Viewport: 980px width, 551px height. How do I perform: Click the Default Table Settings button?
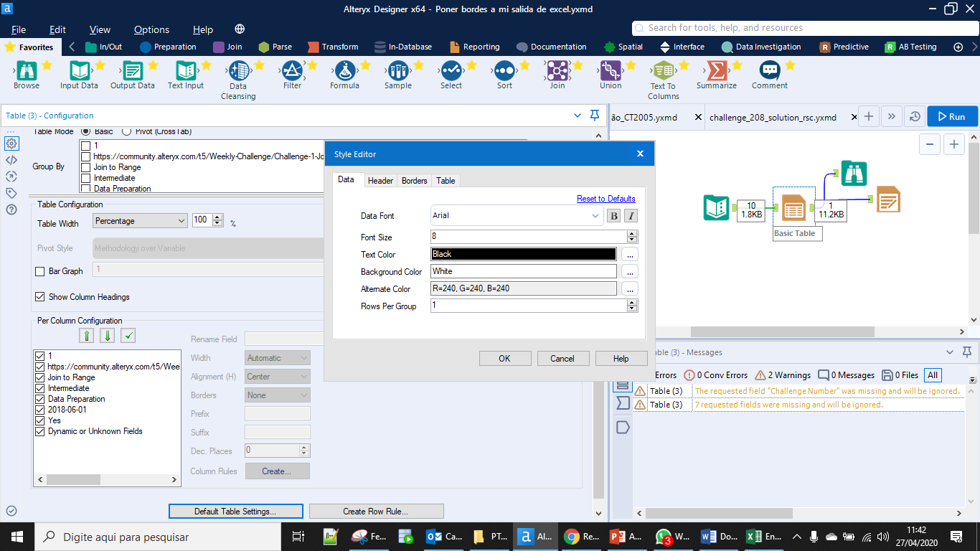tap(235, 511)
